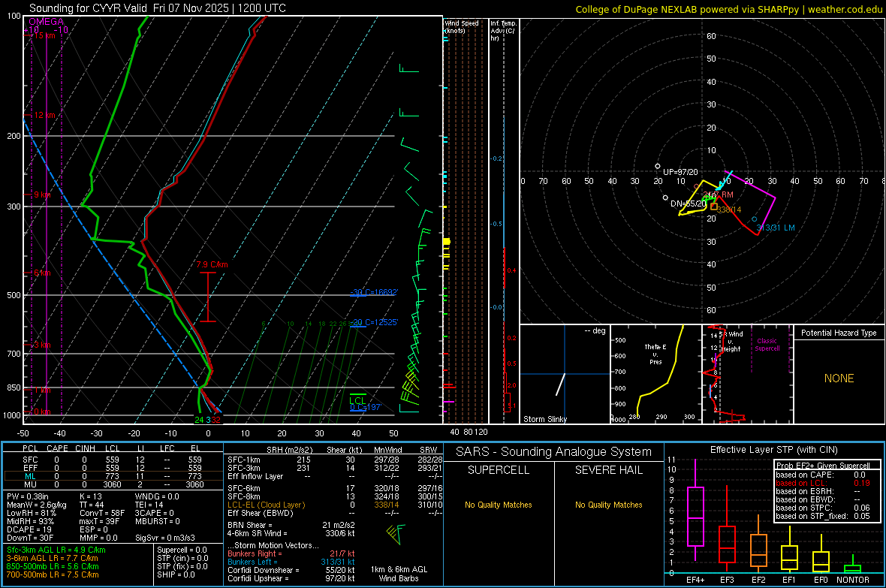Click the 'Inf. Temp. Adv.' column header
The image size is (886, 588).
tap(503, 31)
